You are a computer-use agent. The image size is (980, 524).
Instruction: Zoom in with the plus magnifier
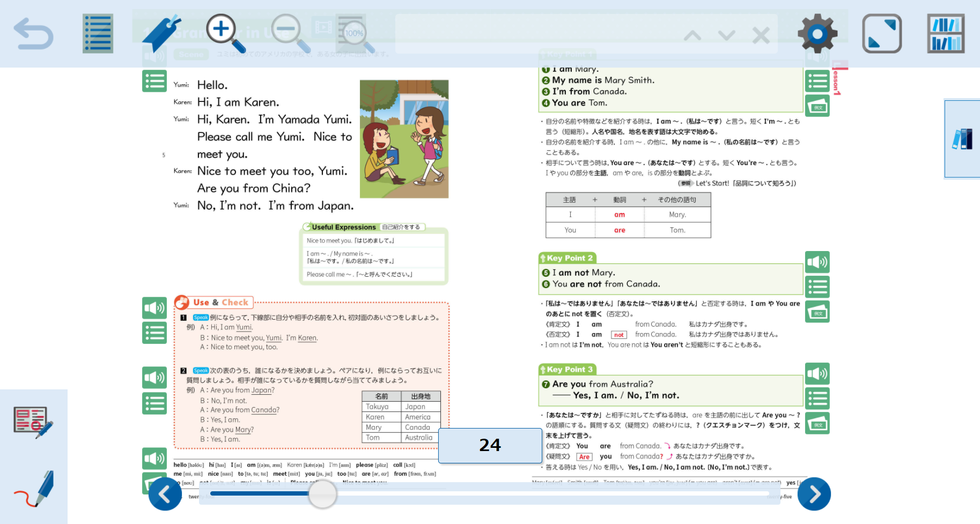(225, 33)
